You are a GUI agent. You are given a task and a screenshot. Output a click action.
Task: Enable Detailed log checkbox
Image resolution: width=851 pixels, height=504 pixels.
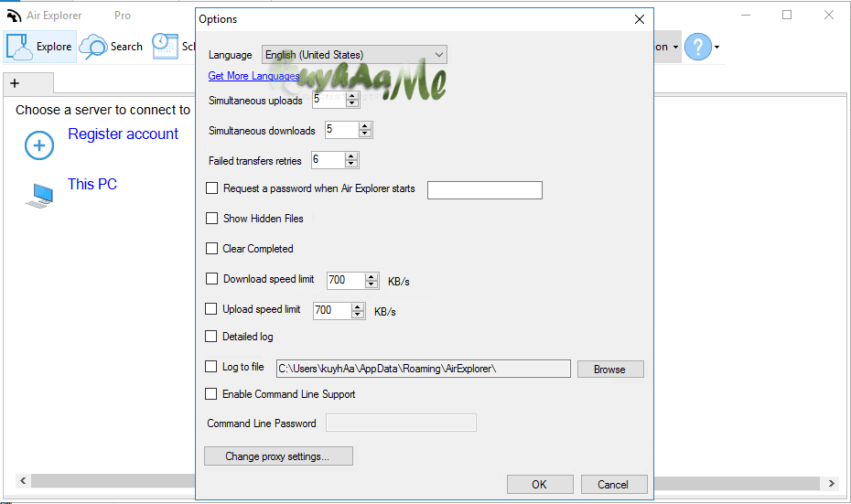coord(210,337)
